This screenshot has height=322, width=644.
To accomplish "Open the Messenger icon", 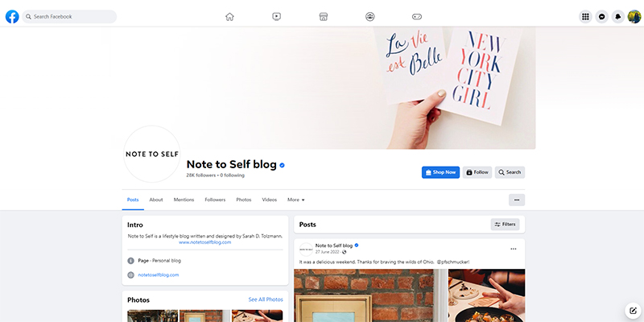I will [x=601, y=17].
